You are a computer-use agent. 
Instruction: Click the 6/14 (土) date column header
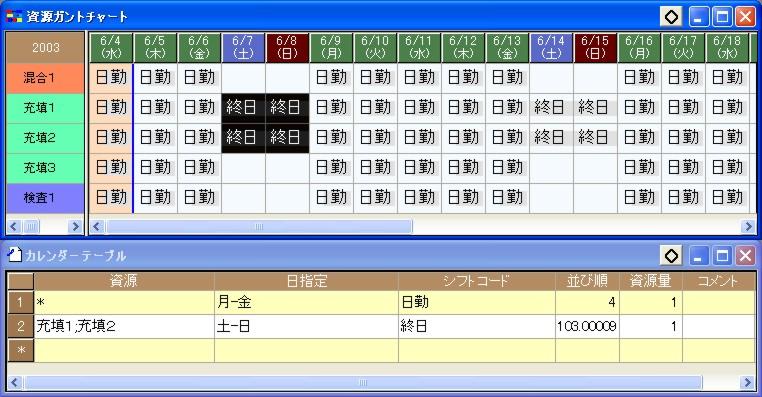(x=551, y=48)
